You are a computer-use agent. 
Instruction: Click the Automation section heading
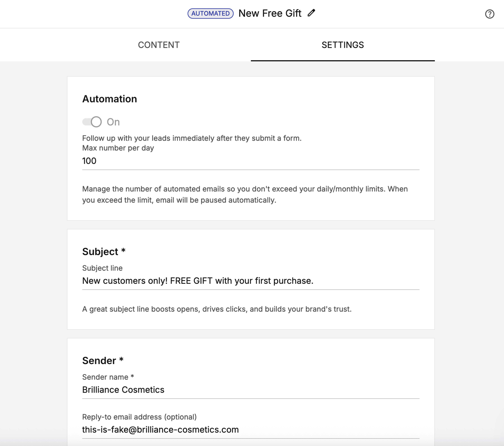point(109,99)
